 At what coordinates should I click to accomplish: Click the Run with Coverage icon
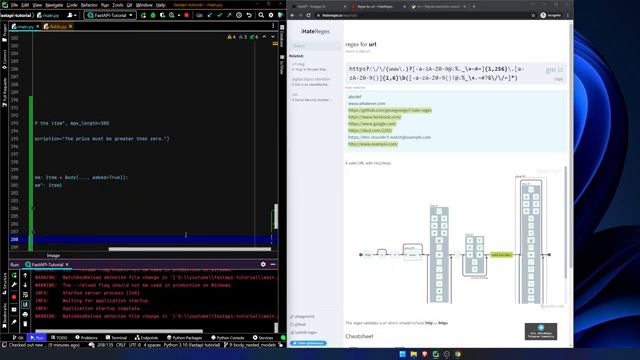[162, 15]
